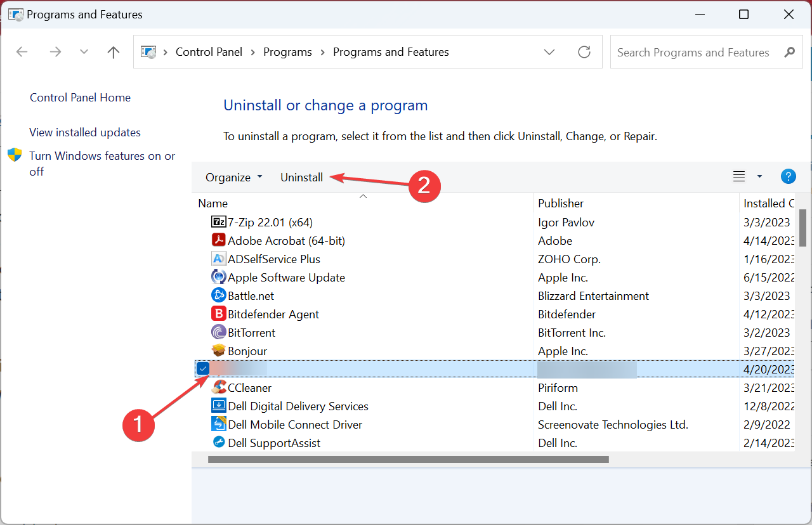Select the BitTorrent row

(495, 332)
